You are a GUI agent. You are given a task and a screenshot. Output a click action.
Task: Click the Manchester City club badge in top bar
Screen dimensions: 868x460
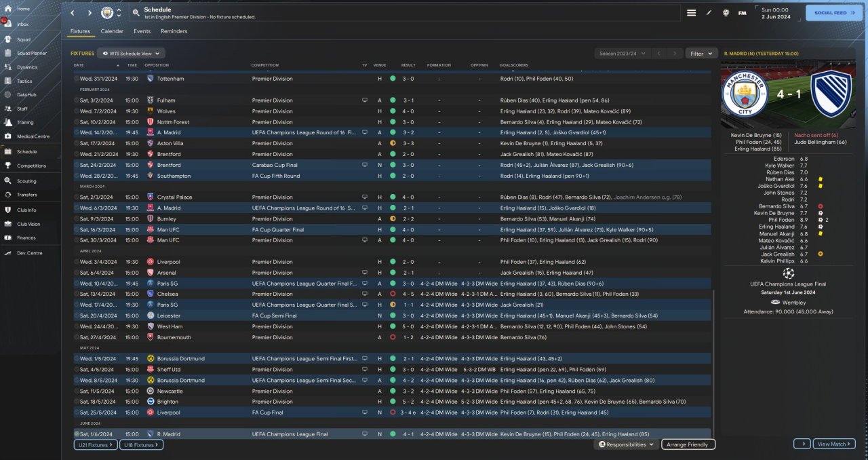107,13
